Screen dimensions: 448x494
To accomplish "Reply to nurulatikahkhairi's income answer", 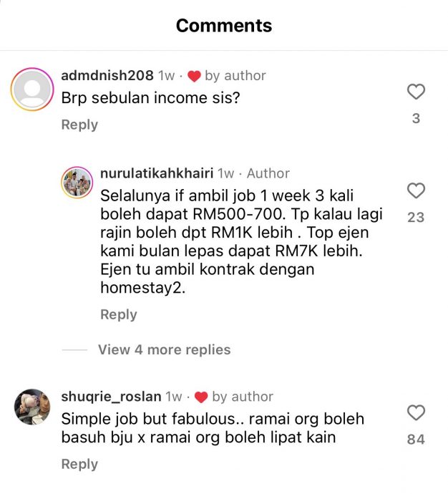I will pyautogui.click(x=119, y=314).
